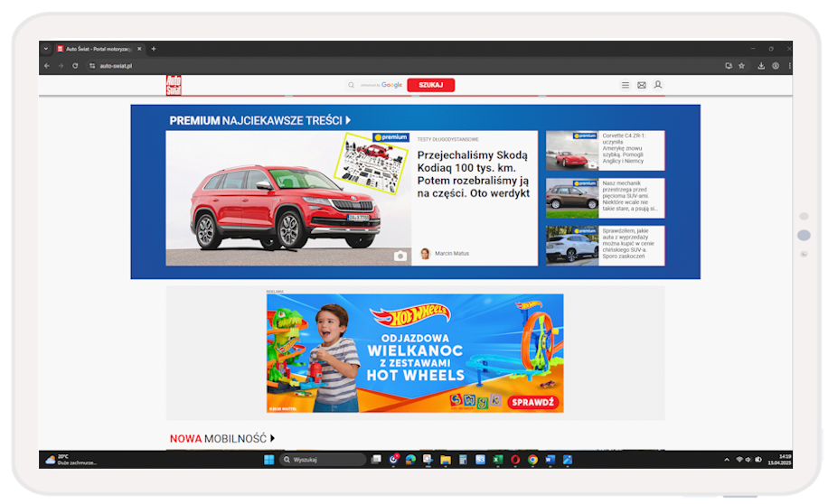The image size is (828, 504).
Task: Open Task View on the taskbar
Action: [376, 460]
